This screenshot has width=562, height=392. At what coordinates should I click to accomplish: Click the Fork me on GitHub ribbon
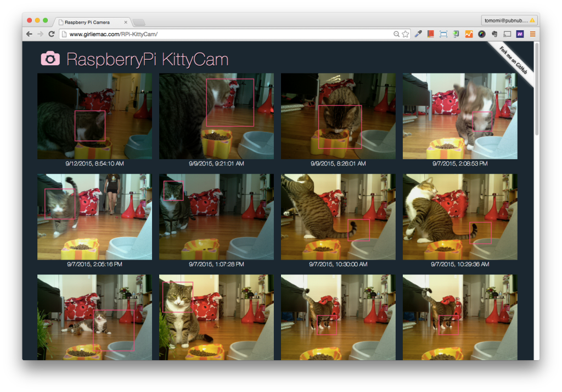tap(514, 61)
